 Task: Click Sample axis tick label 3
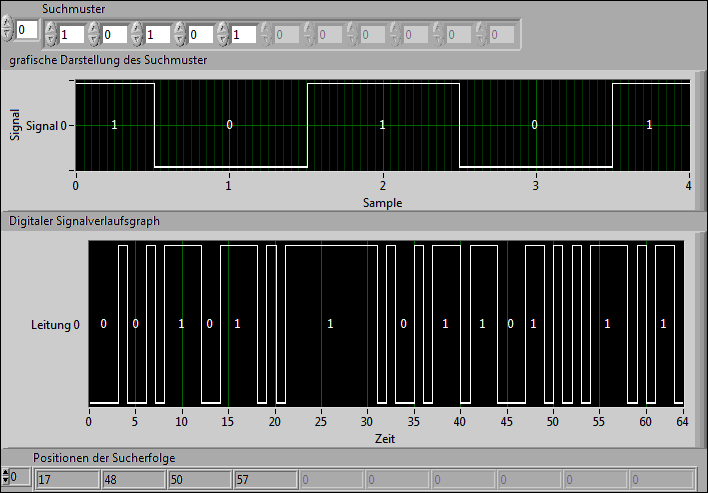coord(536,186)
